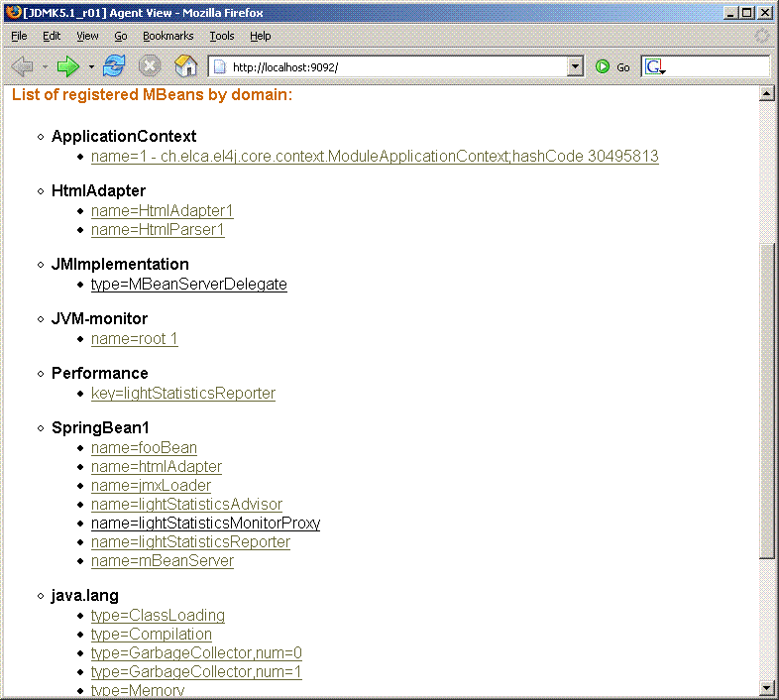The image size is (779, 700).
Task: Click the Performance domain heading
Action: point(100,374)
